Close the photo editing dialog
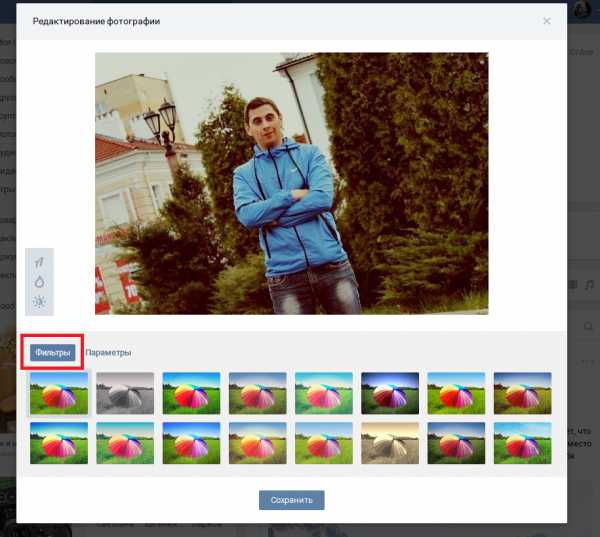Image resolution: width=600 pixels, height=537 pixels. (547, 21)
